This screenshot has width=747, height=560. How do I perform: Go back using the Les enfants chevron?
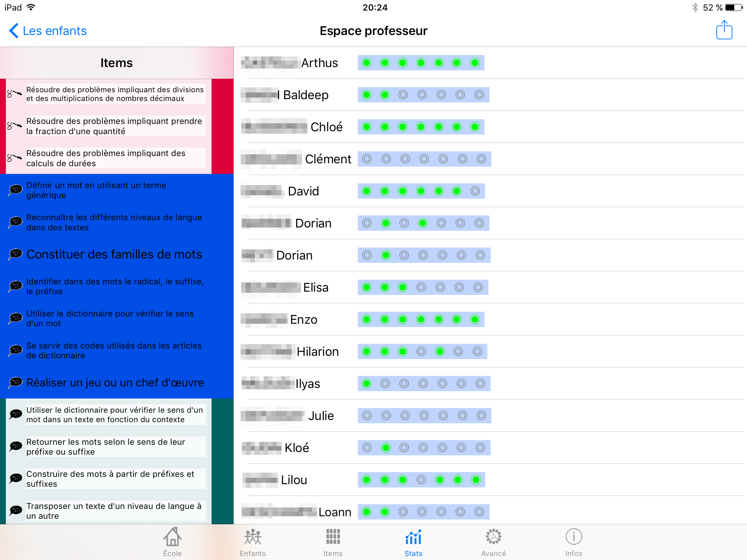[x=14, y=31]
